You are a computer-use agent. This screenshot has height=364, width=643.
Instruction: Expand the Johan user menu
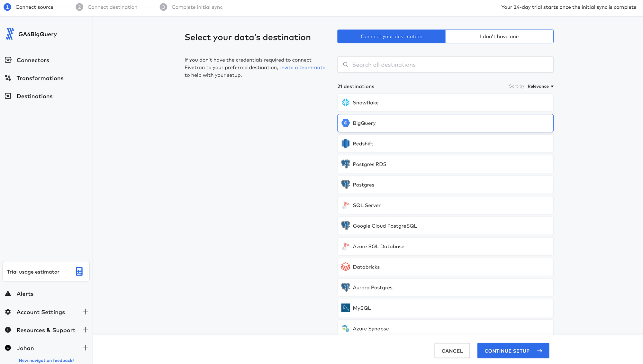pos(85,348)
